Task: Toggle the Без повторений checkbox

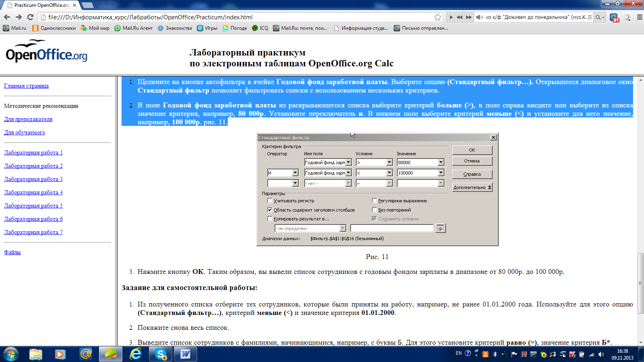Action: click(374, 210)
